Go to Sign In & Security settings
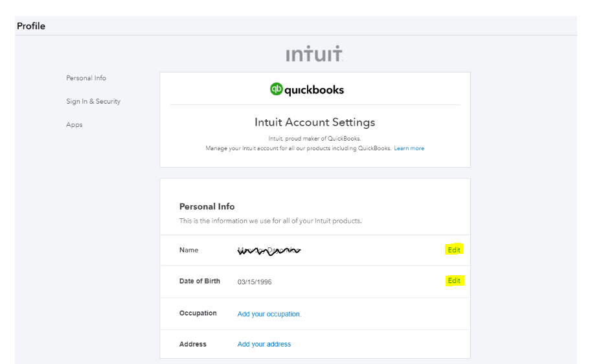603x364 pixels. point(93,102)
